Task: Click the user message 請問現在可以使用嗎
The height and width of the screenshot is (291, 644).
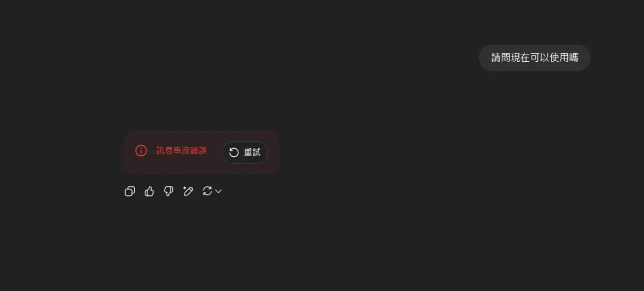Action: (535, 57)
